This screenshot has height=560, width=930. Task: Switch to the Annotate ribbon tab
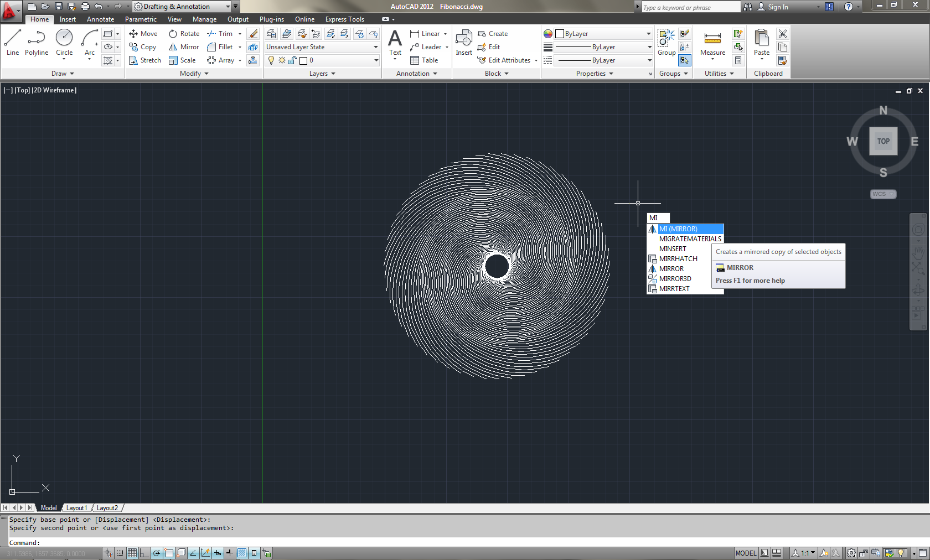click(x=100, y=19)
